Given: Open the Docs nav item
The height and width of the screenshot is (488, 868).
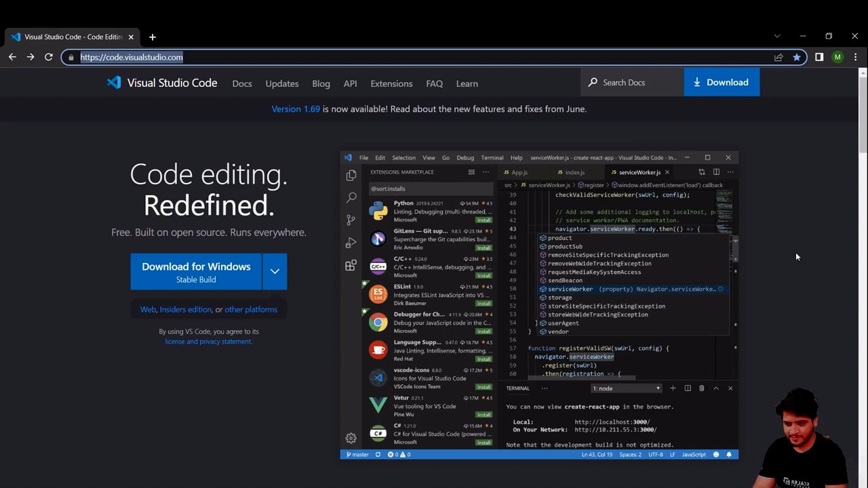Looking at the screenshot, I should [x=242, y=83].
